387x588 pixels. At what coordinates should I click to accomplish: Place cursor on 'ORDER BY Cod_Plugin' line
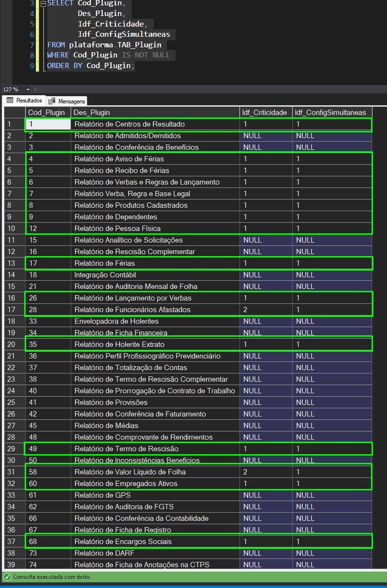click(89, 65)
